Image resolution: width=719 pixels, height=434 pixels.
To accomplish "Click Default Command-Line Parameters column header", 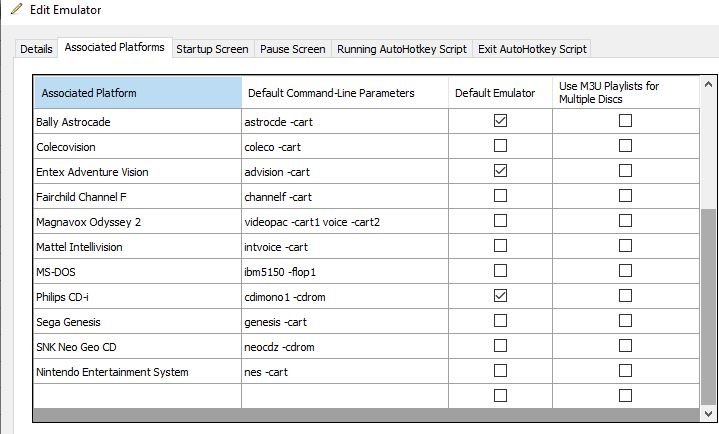I will [x=345, y=93].
